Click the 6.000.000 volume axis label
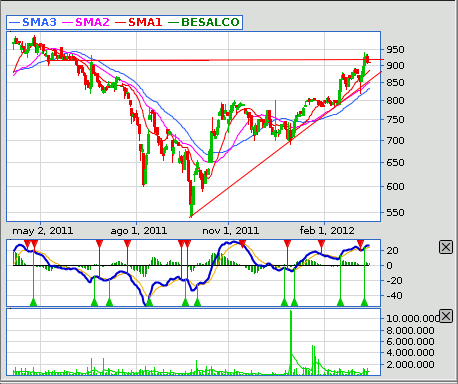The height and width of the screenshot is (384, 458). [410, 341]
